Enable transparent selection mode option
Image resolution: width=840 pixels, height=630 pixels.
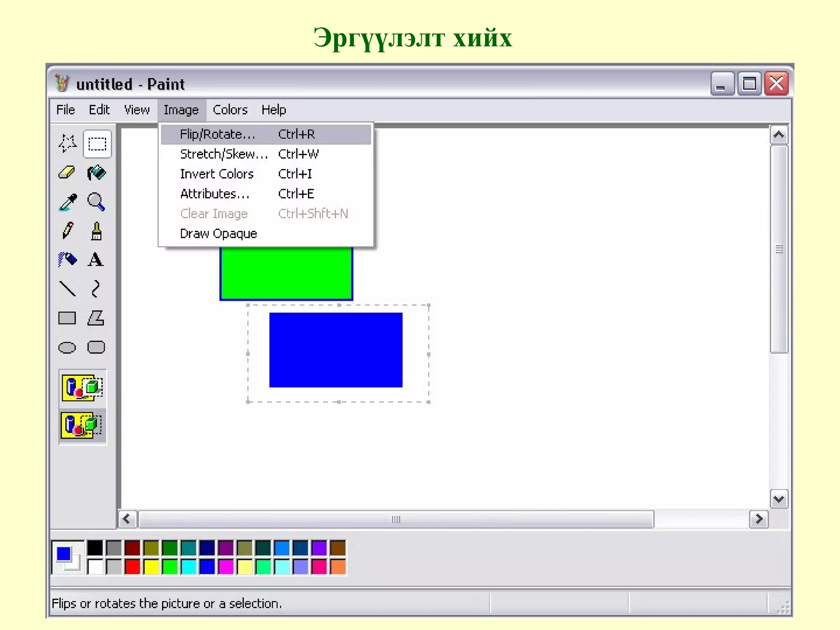[x=82, y=425]
